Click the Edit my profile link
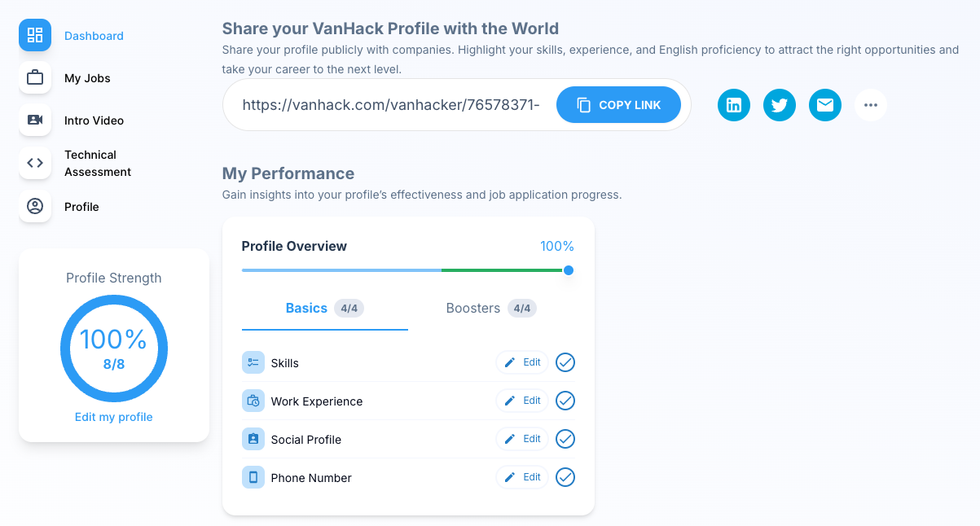The height and width of the screenshot is (526, 980). click(114, 417)
